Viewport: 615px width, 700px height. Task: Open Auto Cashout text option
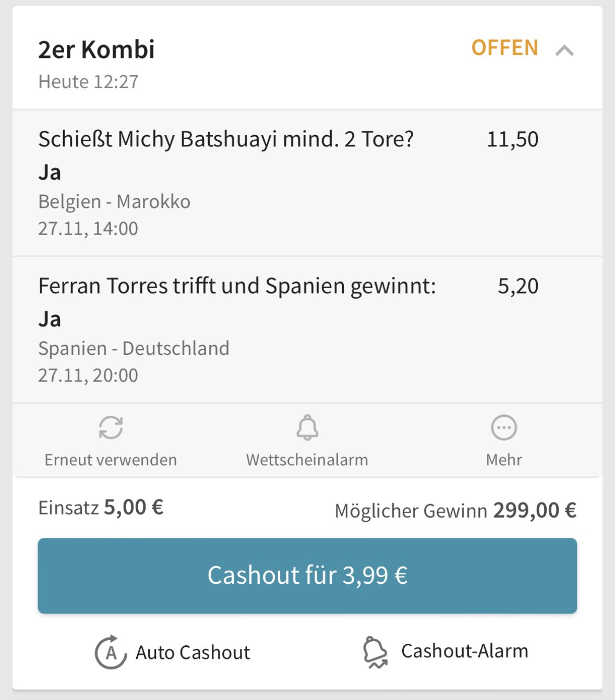coord(193,653)
